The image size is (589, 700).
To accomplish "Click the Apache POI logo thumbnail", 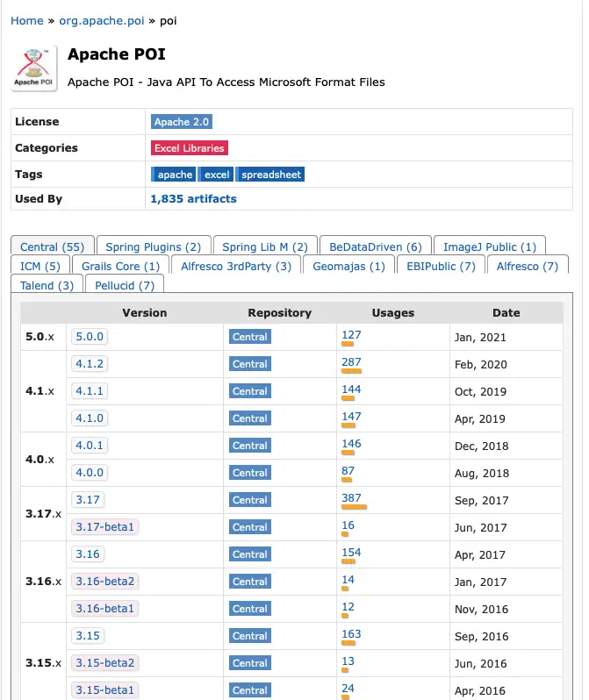I will [x=34, y=68].
